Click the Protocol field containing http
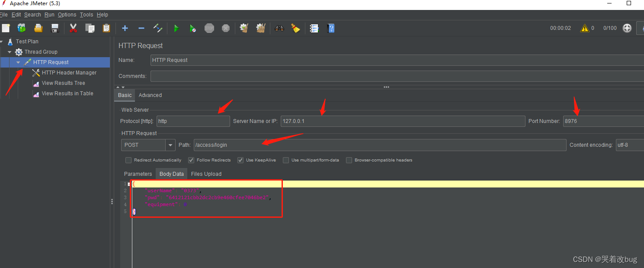The width and height of the screenshot is (644, 268). [193, 121]
